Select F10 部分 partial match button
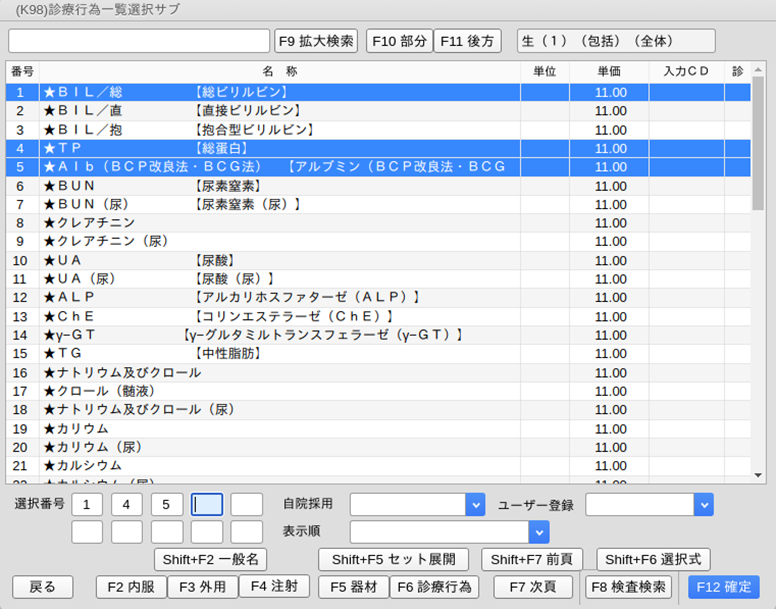Viewport: 776px width, 609px height. 399,41
